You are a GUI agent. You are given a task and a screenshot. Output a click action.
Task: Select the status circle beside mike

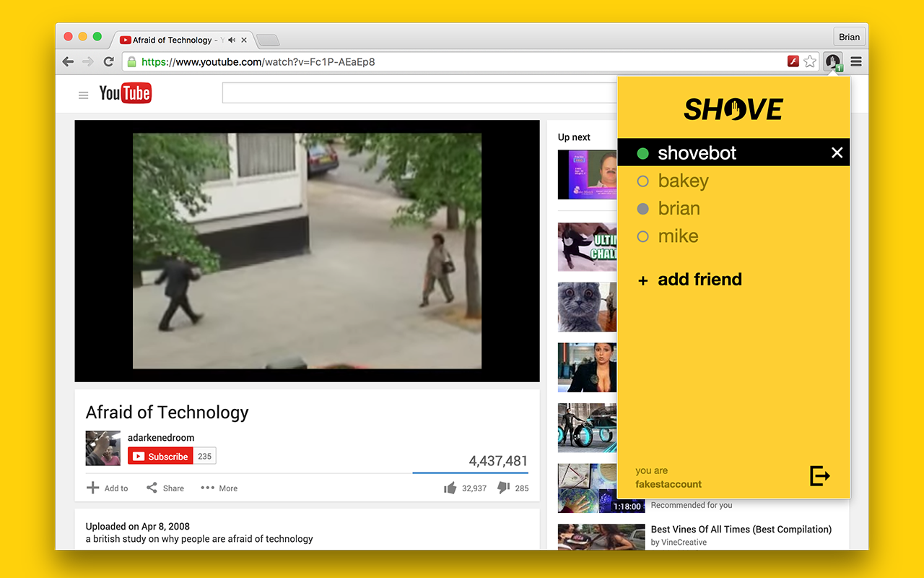click(642, 236)
